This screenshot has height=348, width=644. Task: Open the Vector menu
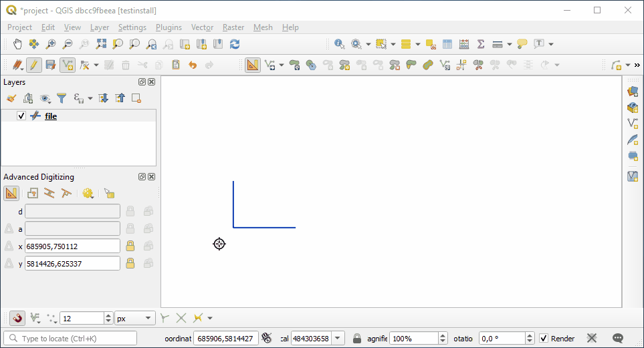202,27
